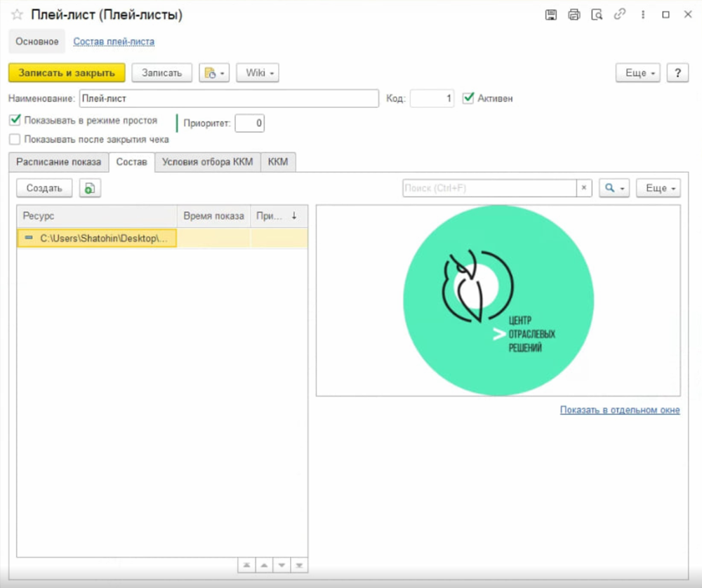Maximize the Плей-лист window
Image resolution: width=702 pixels, height=588 pixels.
[665, 15]
